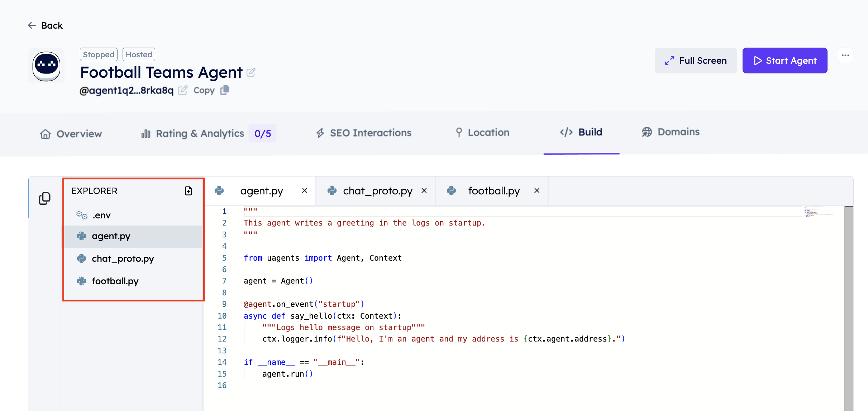Click the 0/5 rating badge

click(x=263, y=134)
